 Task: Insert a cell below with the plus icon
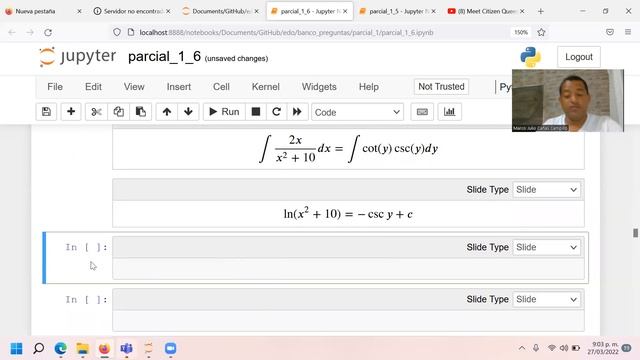tap(71, 112)
